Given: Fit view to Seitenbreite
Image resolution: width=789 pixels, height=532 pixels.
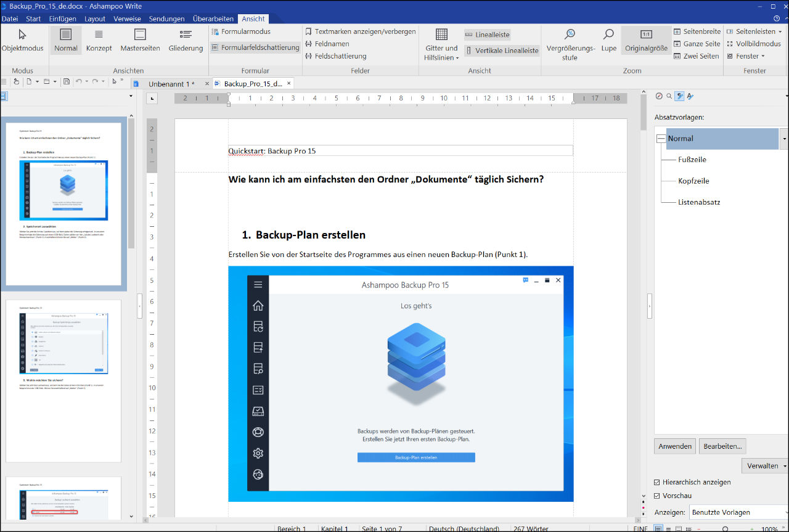Looking at the screenshot, I should click(697, 31).
